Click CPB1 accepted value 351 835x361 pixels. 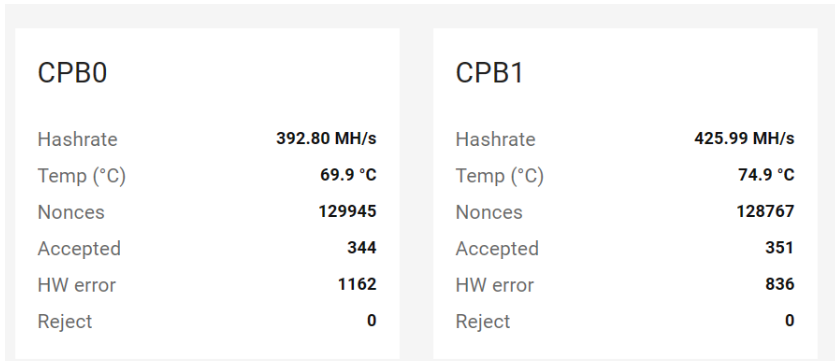click(x=780, y=248)
